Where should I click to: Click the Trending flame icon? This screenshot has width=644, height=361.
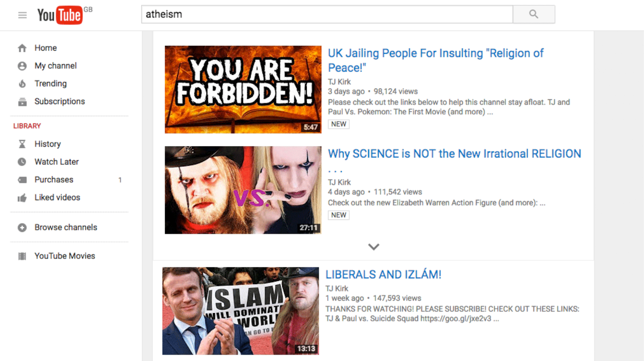coord(22,84)
